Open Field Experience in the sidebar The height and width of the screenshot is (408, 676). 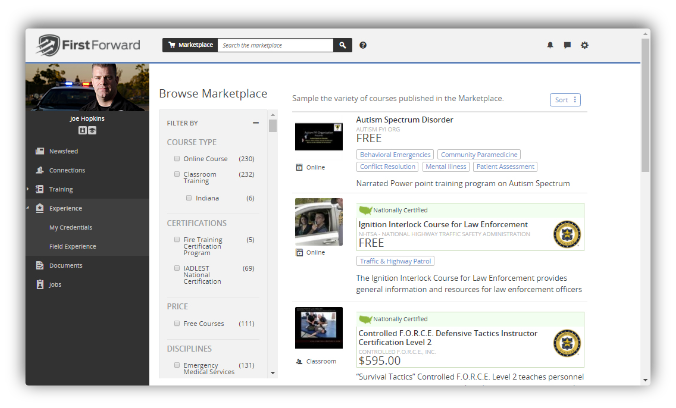coord(72,246)
